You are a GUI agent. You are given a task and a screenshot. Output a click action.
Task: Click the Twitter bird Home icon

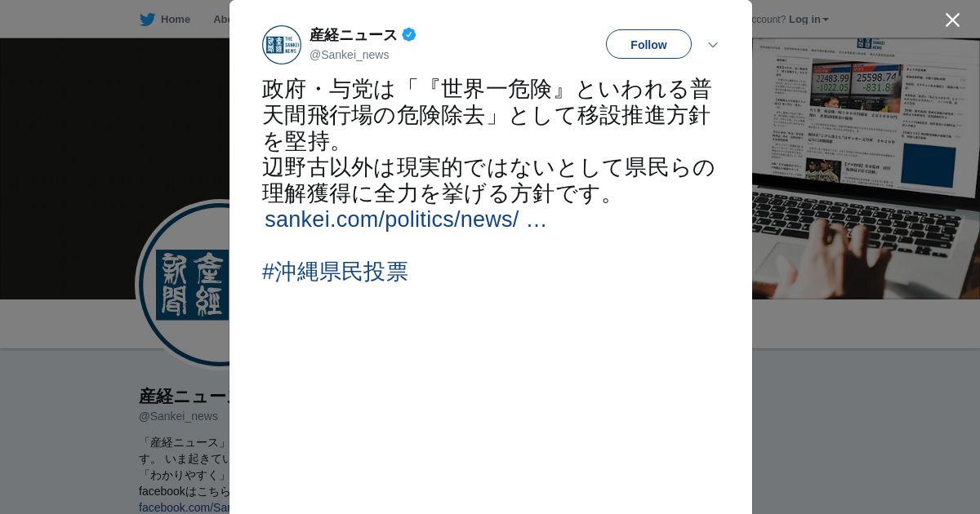click(147, 20)
